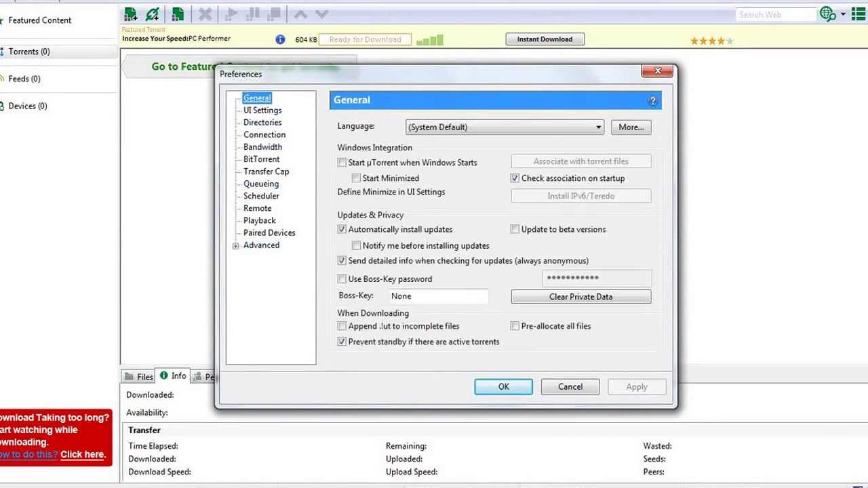Open Scheduler preferences page
The width and height of the screenshot is (868, 488).
coord(261,196)
